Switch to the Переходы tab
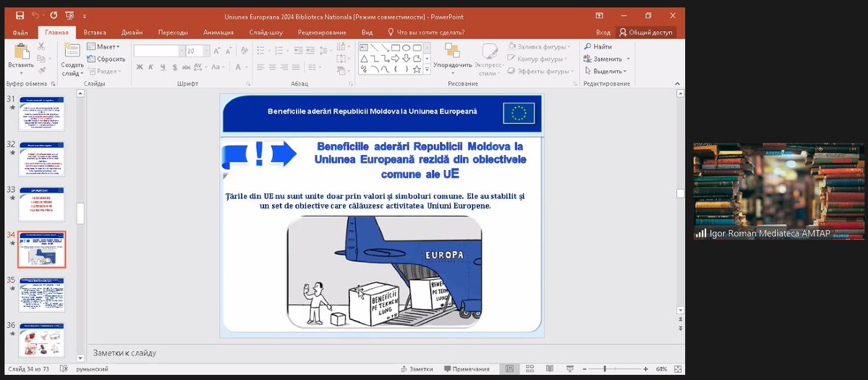This screenshot has width=868, height=380. point(173,33)
